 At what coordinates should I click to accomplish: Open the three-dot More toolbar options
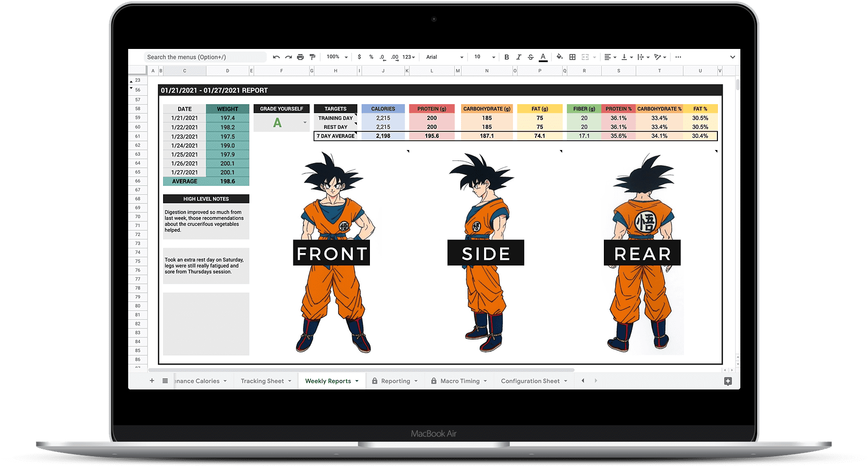coord(678,57)
